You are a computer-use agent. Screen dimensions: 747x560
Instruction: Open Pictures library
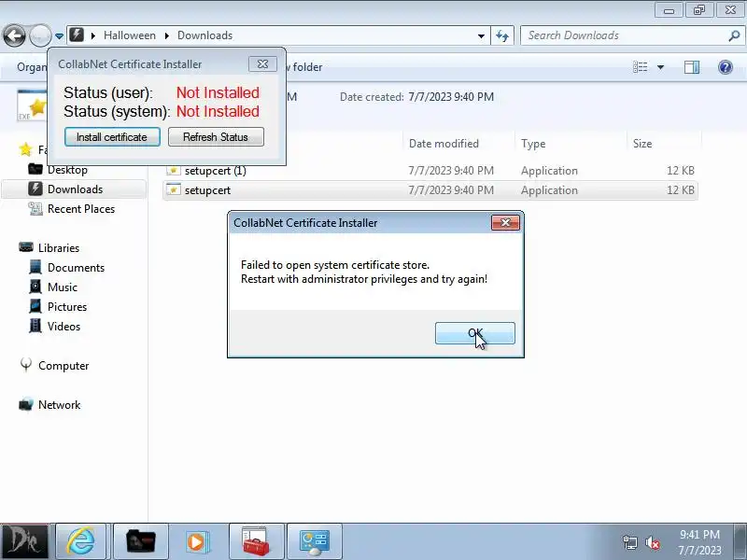(x=66, y=307)
